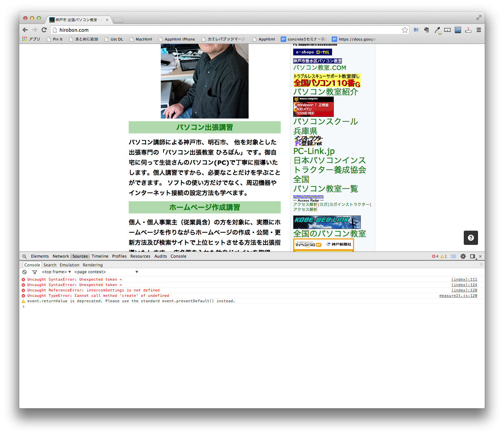Open the <top frame> dropdown
This screenshot has width=504, height=435.
point(56,272)
